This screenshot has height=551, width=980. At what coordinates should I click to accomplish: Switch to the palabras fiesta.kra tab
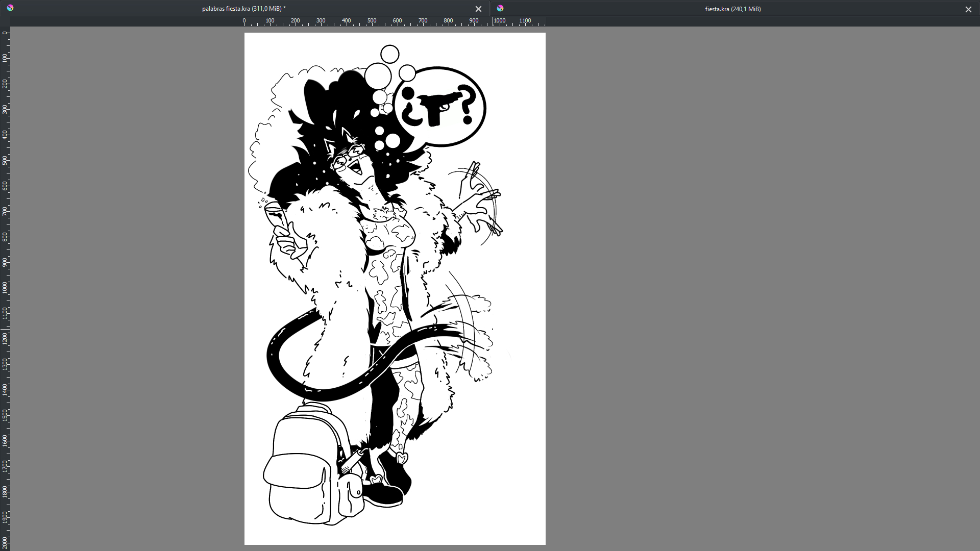(x=243, y=9)
